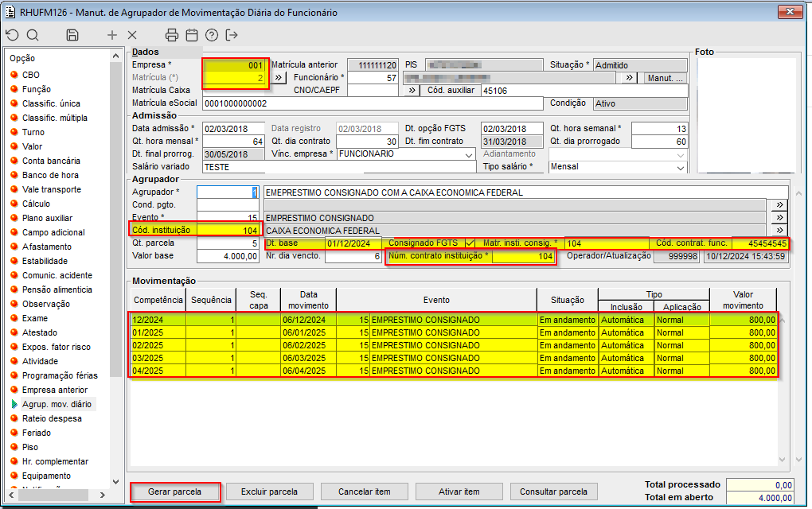The width and height of the screenshot is (812, 509).
Task: Click the Ativar item button
Action: click(459, 492)
